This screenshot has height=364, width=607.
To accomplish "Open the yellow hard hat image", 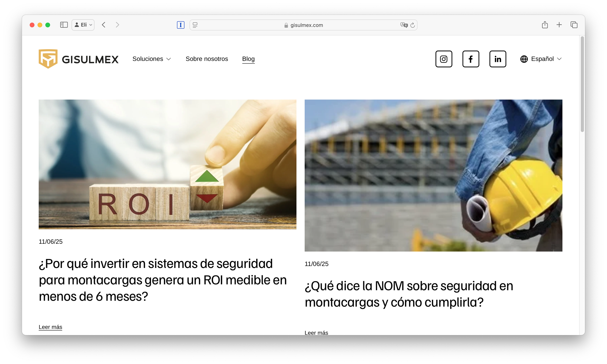I will (x=433, y=175).
